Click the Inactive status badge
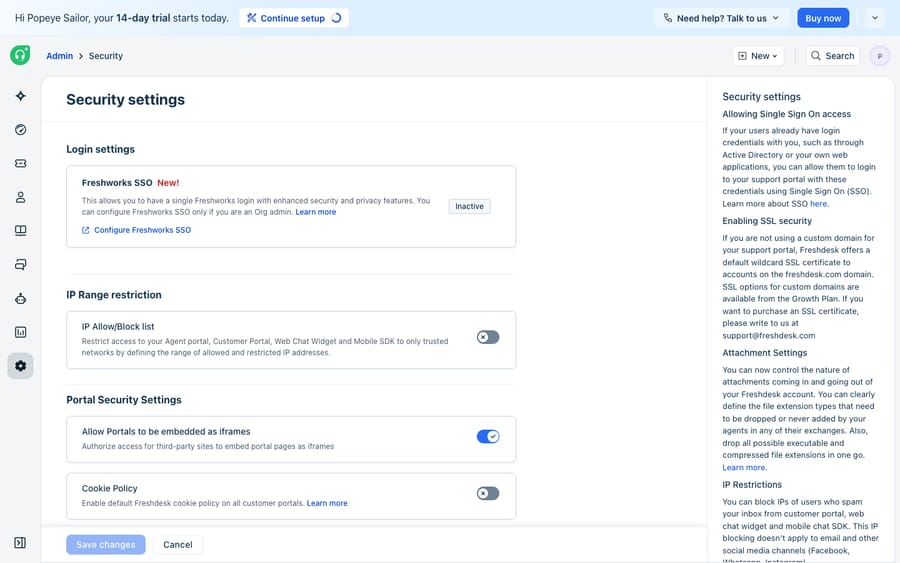This screenshot has width=900, height=563. pyautogui.click(x=470, y=206)
